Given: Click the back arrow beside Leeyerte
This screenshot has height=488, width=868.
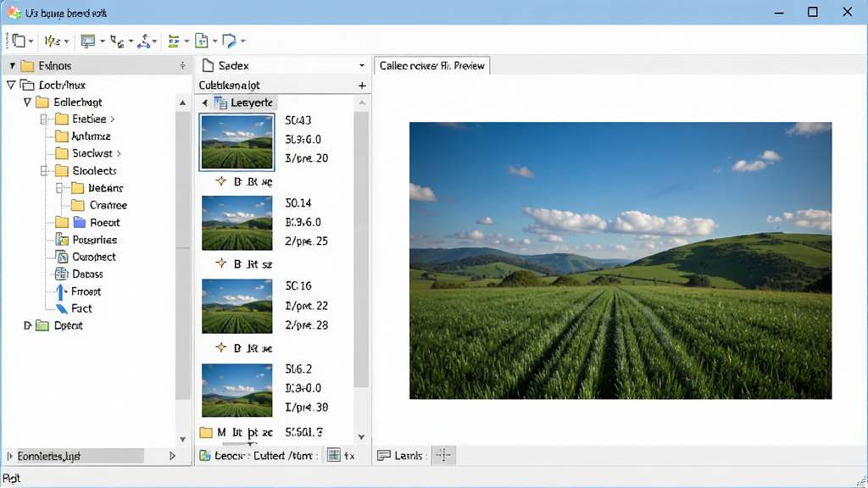Looking at the screenshot, I should click(x=205, y=103).
